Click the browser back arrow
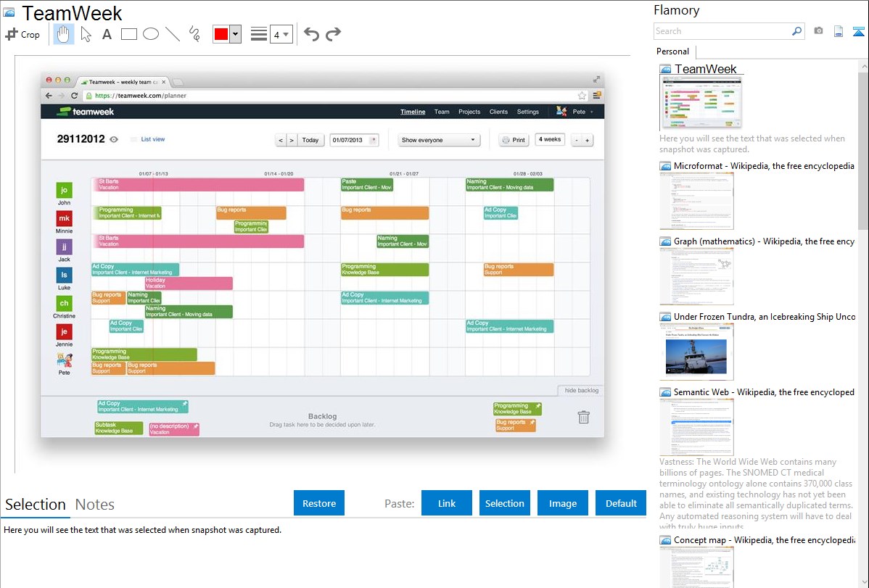The image size is (869, 588). click(x=49, y=95)
